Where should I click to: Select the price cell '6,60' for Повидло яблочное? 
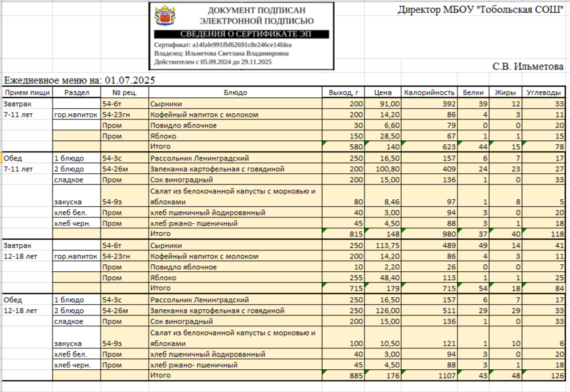tap(383, 125)
